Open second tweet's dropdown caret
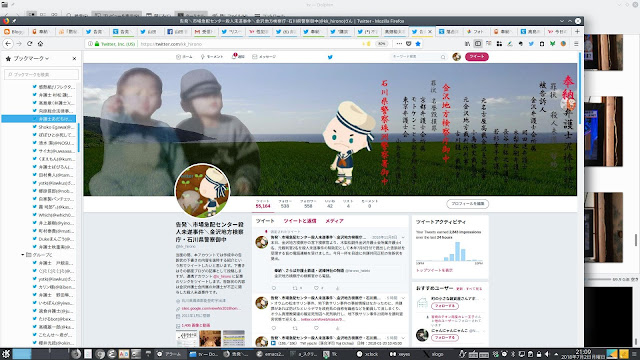 (403, 298)
